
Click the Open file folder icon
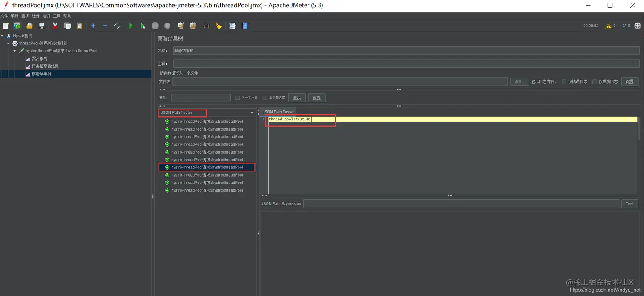coord(29,26)
